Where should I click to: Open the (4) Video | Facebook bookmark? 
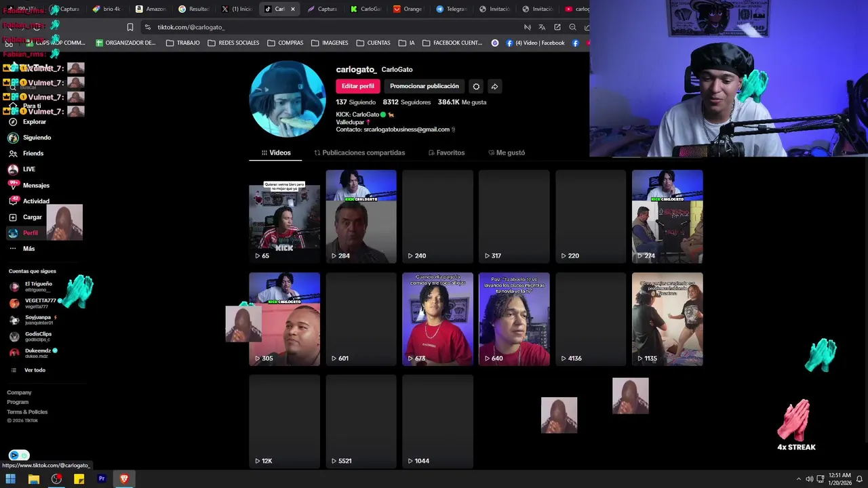tap(534, 43)
